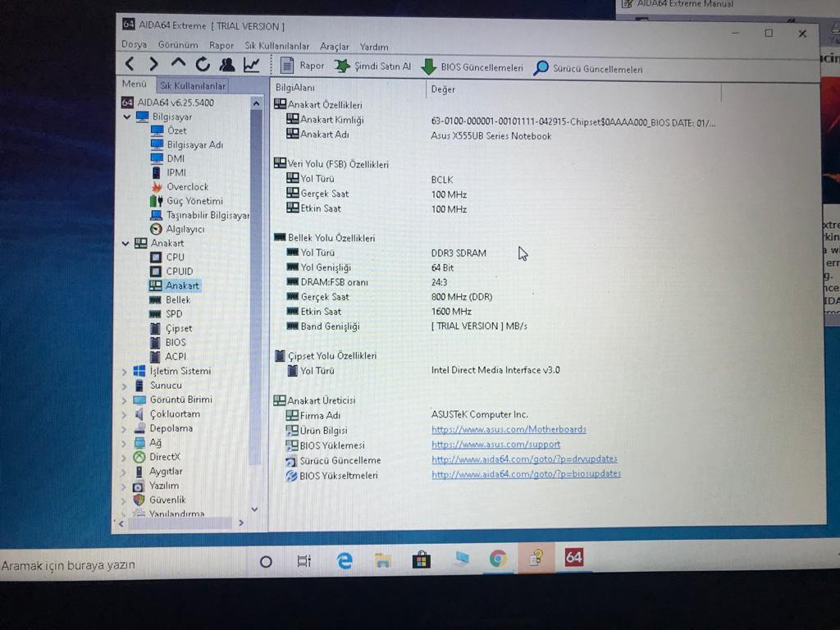Open Google Chrome from the taskbar
Image resolution: width=840 pixels, height=630 pixels.
498,559
